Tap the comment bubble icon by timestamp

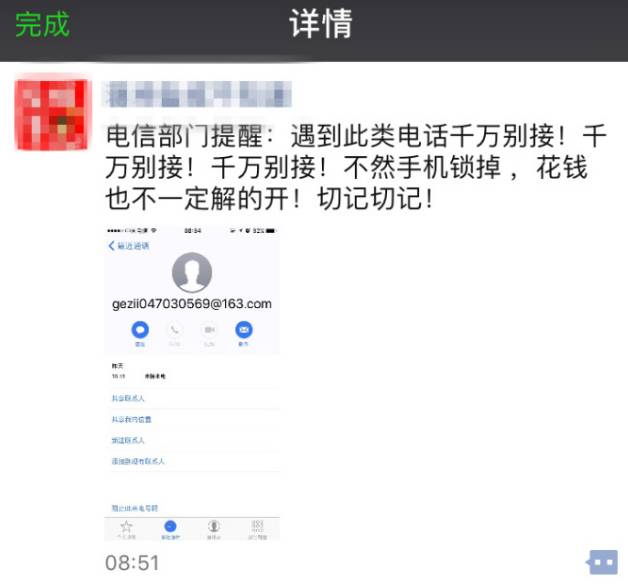point(602,562)
